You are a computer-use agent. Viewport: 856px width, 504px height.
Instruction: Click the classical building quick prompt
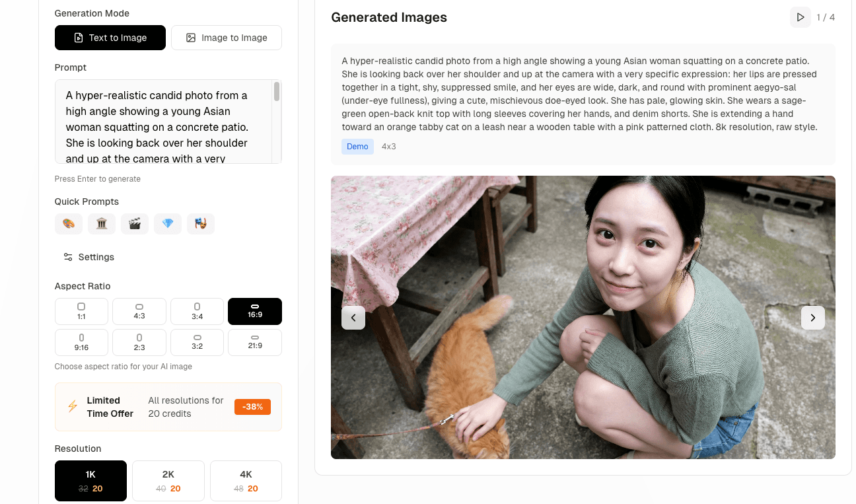click(102, 224)
